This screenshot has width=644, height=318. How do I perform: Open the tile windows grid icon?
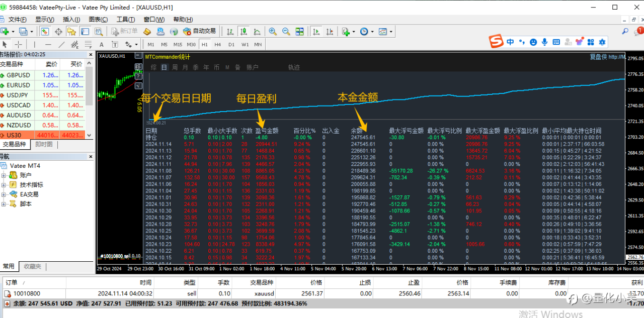(x=299, y=31)
